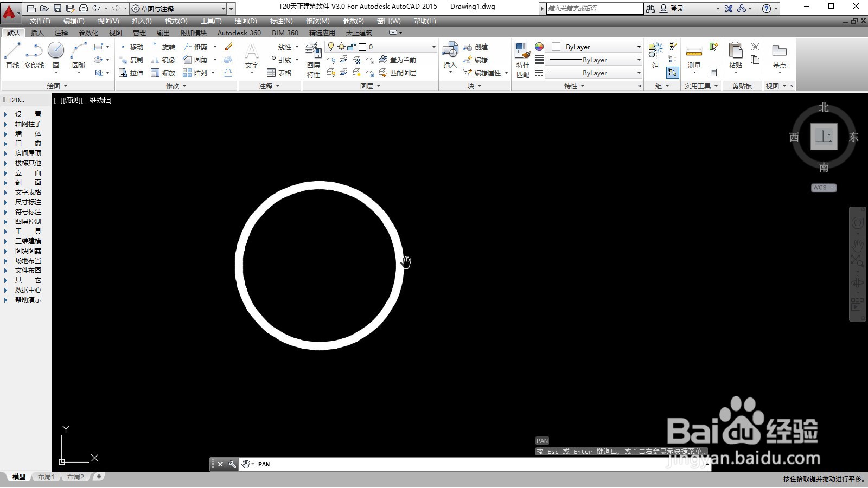
Task: Open the 格式(O) menu
Action: [176, 21]
